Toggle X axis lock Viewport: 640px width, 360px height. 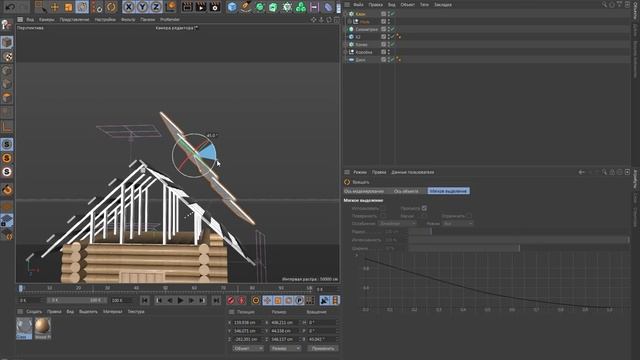pyautogui.click(x=129, y=7)
